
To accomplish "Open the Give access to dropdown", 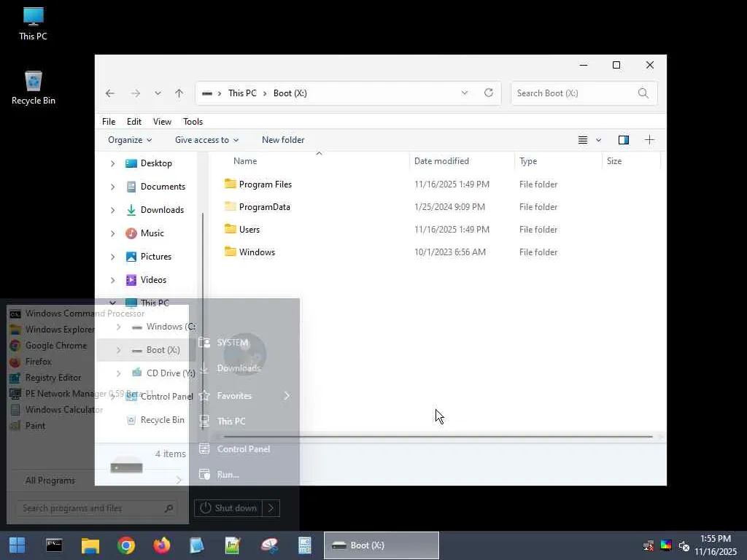I will pyautogui.click(x=206, y=140).
